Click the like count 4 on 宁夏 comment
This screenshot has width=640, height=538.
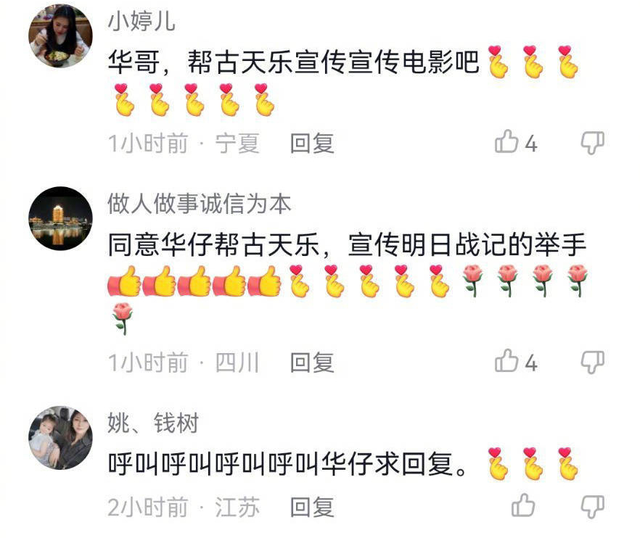tap(531, 144)
